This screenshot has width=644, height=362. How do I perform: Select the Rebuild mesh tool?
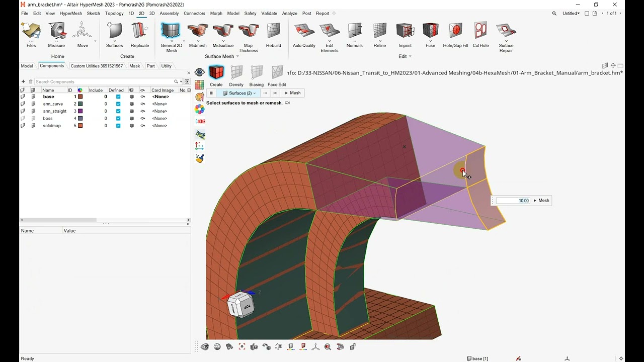tap(274, 35)
